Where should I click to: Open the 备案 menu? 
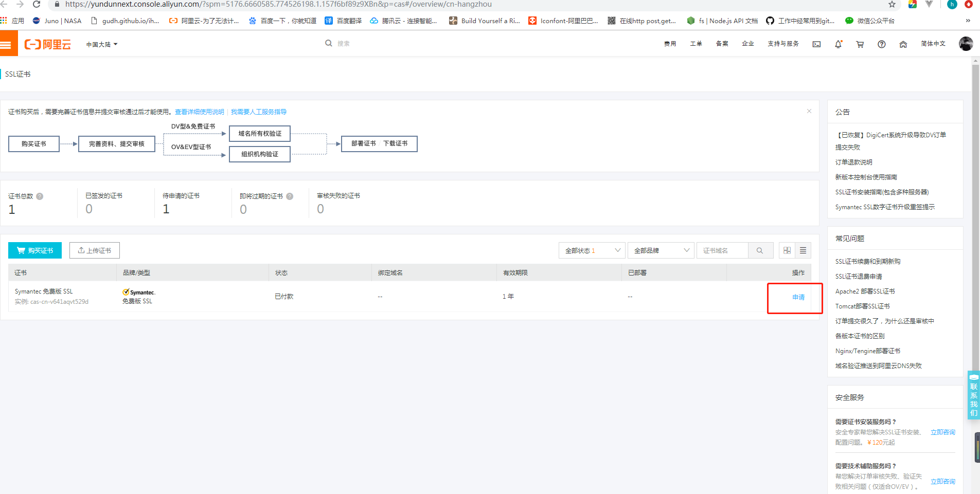coord(722,44)
